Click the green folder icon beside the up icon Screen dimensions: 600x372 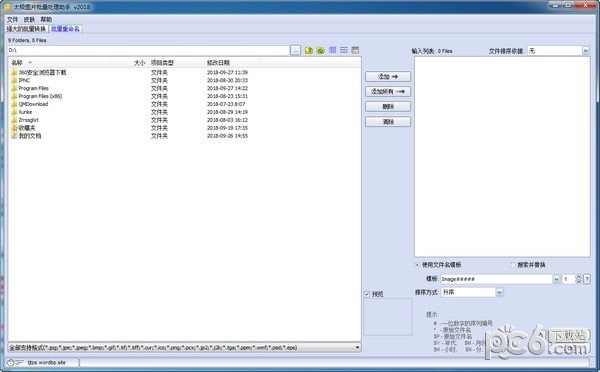tap(321, 50)
